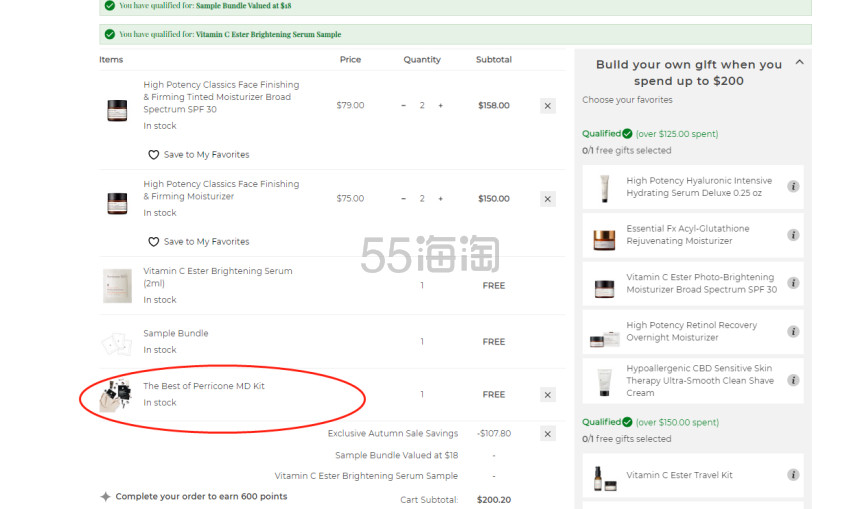
Task: Show info for Vitamin C Ester Travel Kit
Action: pyautogui.click(x=793, y=475)
